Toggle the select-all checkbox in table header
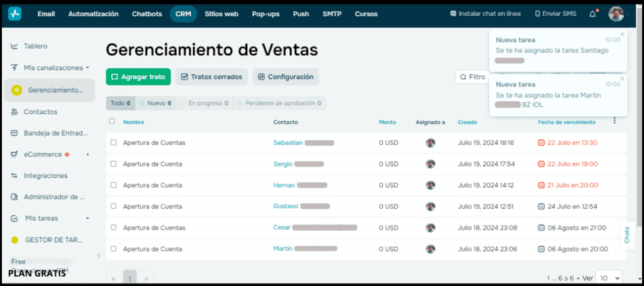The image size is (644, 286). [113, 121]
